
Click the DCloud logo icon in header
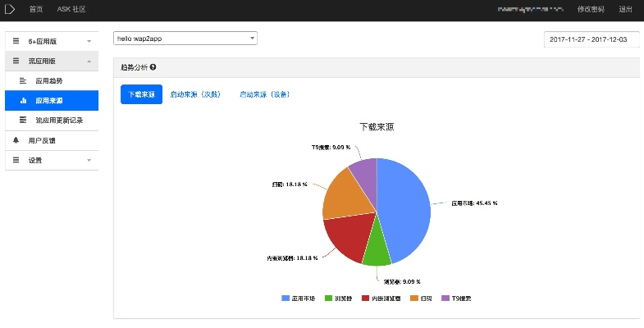[11, 9]
